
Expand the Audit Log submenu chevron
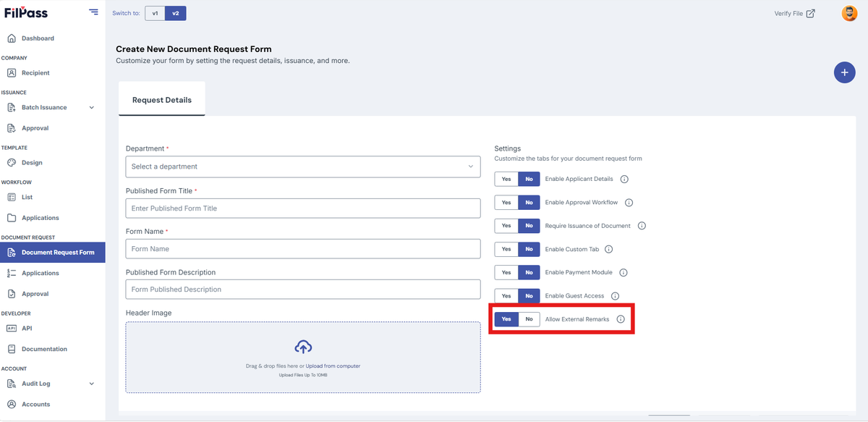click(x=91, y=384)
